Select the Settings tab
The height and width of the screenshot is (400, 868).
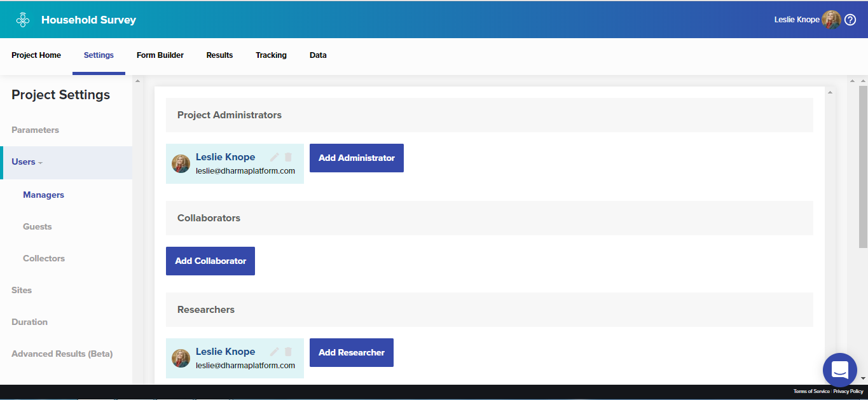pyautogui.click(x=99, y=55)
